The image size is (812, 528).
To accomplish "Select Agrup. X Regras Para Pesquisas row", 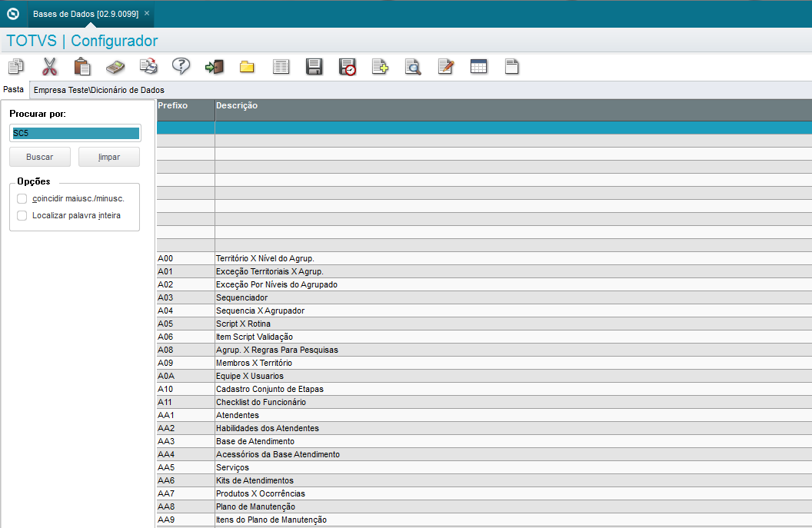I will click(484, 350).
